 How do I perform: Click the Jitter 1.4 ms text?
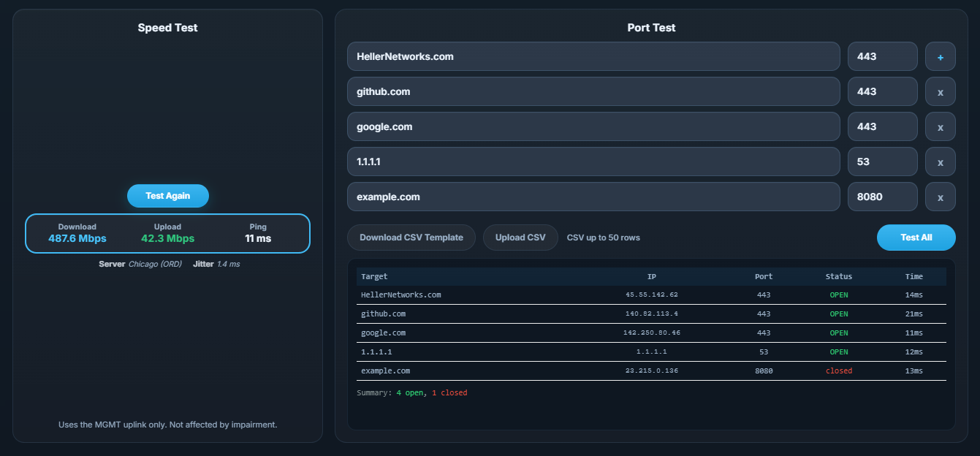tap(216, 264)
